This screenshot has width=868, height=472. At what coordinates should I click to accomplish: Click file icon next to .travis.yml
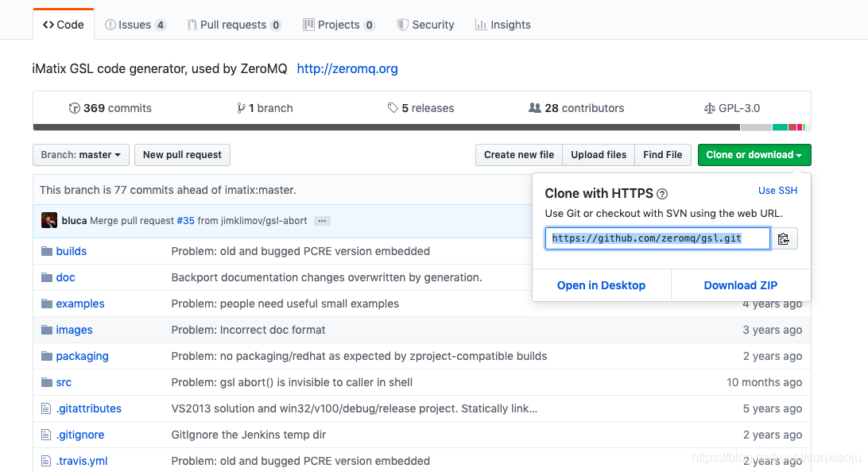click(46, 461)
